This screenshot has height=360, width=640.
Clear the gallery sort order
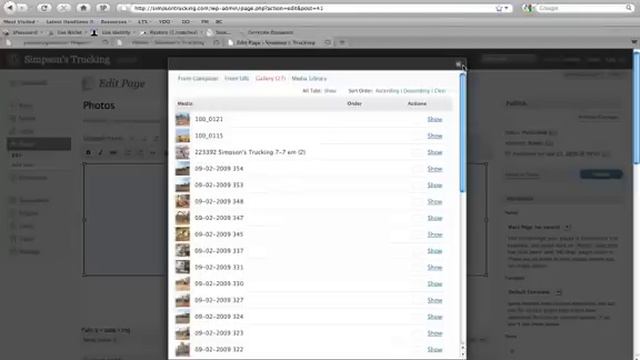440,91
